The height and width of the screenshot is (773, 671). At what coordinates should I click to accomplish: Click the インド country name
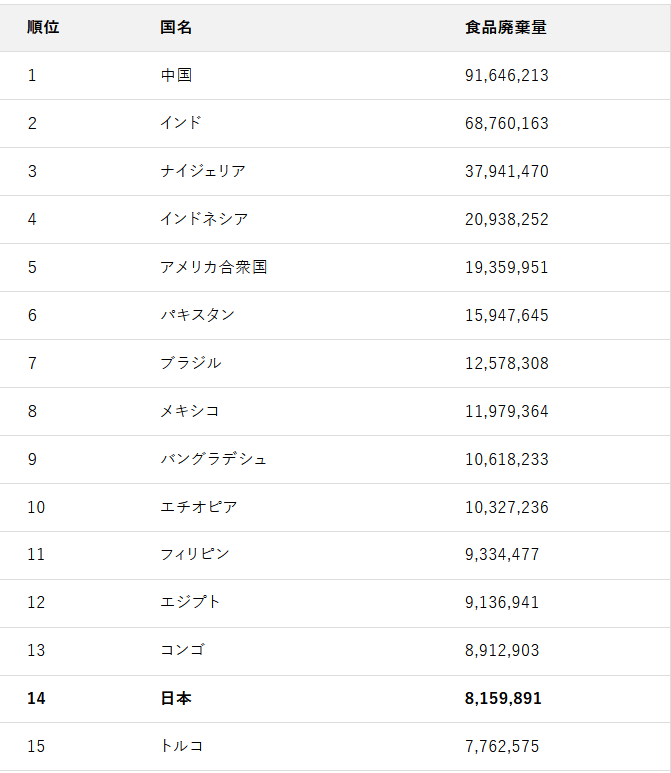[181, 123]
